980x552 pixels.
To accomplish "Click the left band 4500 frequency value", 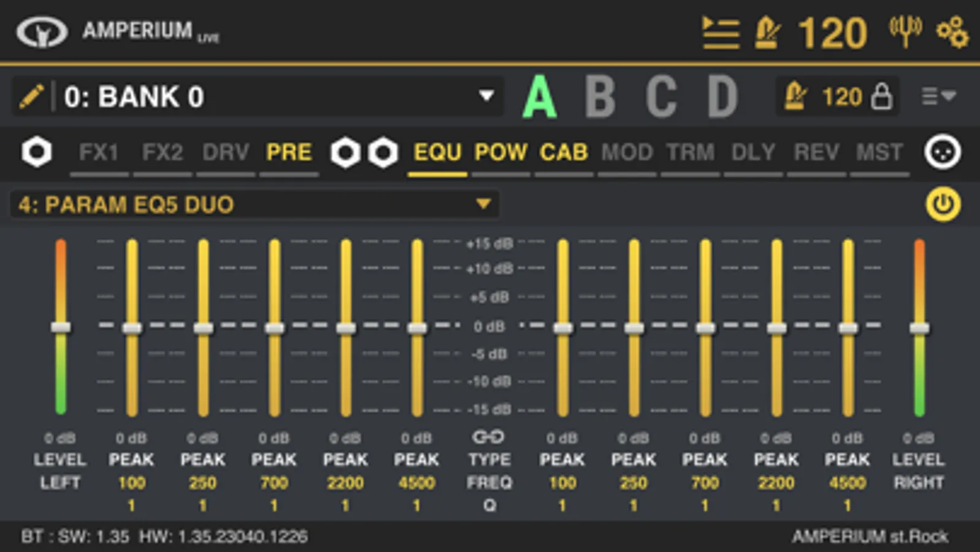I will 417,483.
